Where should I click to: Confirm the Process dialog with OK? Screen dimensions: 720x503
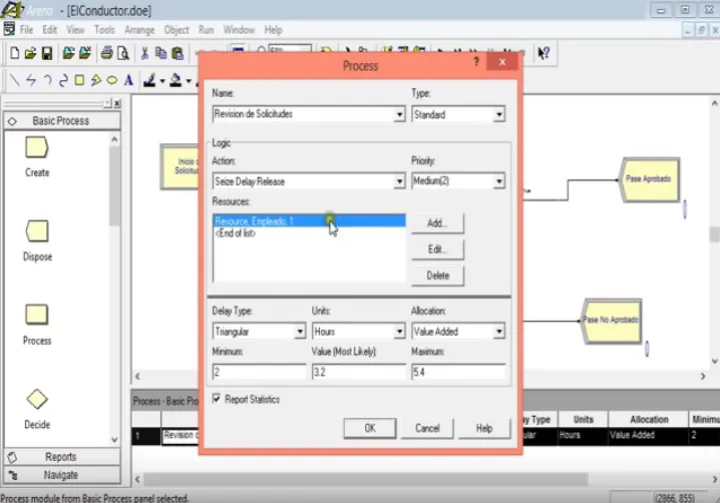(369, 428)
